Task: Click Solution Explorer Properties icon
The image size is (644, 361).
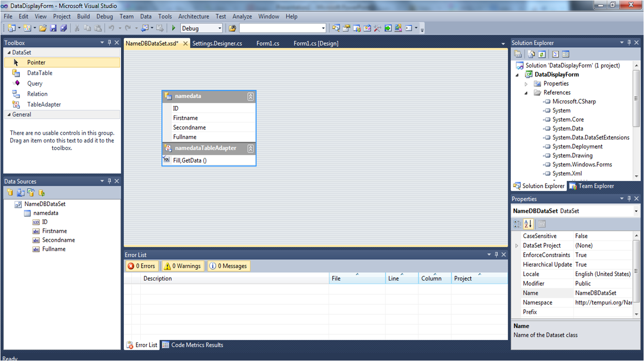Action: [518, 54]
